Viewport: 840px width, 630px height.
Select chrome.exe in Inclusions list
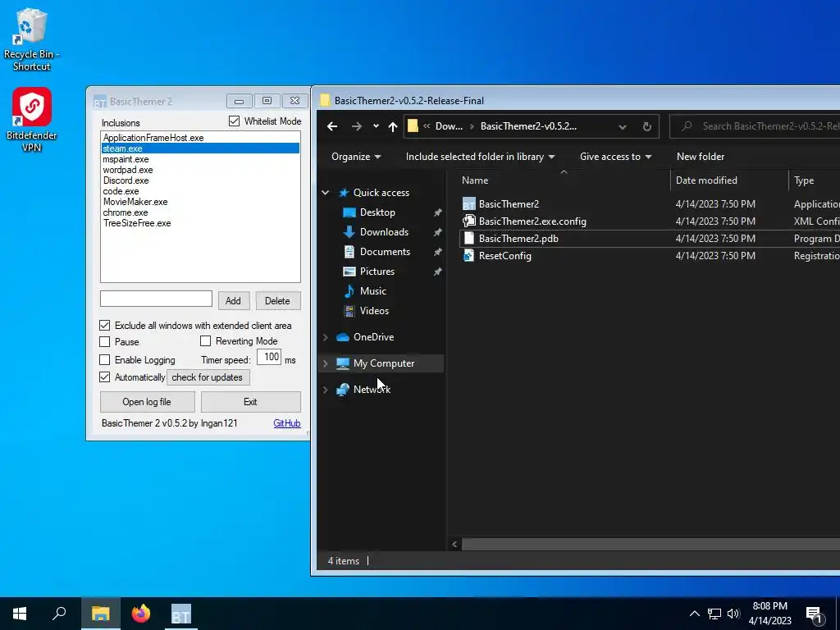click(x=200, y=212)
